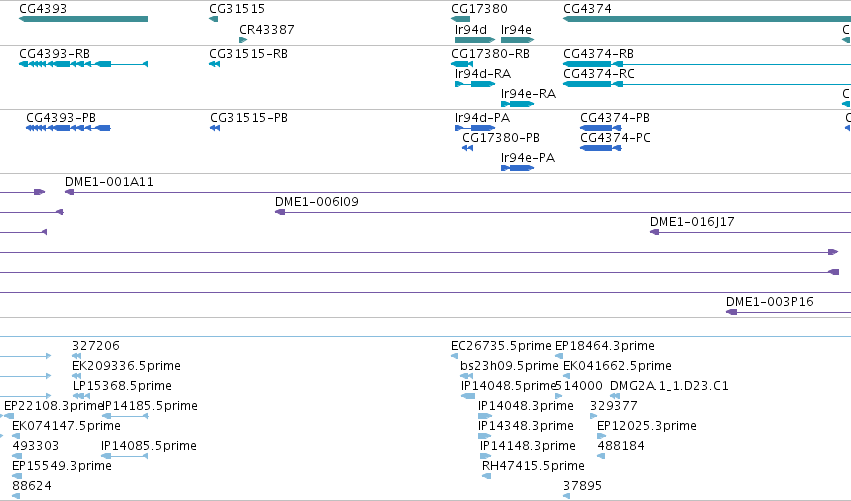Select the EK209336.5prime EST

pos(77,376)
